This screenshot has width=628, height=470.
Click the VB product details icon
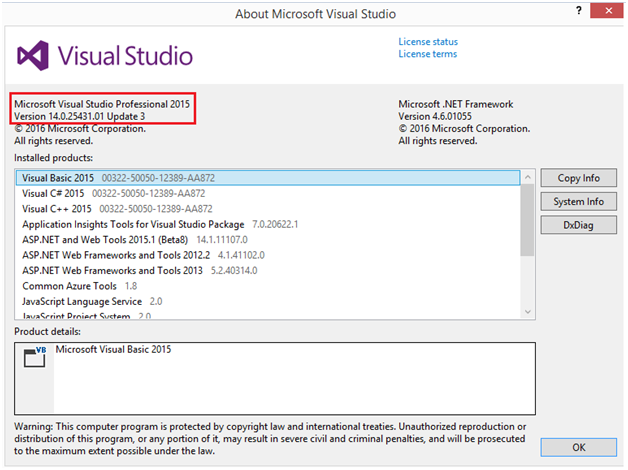[35, 356]
